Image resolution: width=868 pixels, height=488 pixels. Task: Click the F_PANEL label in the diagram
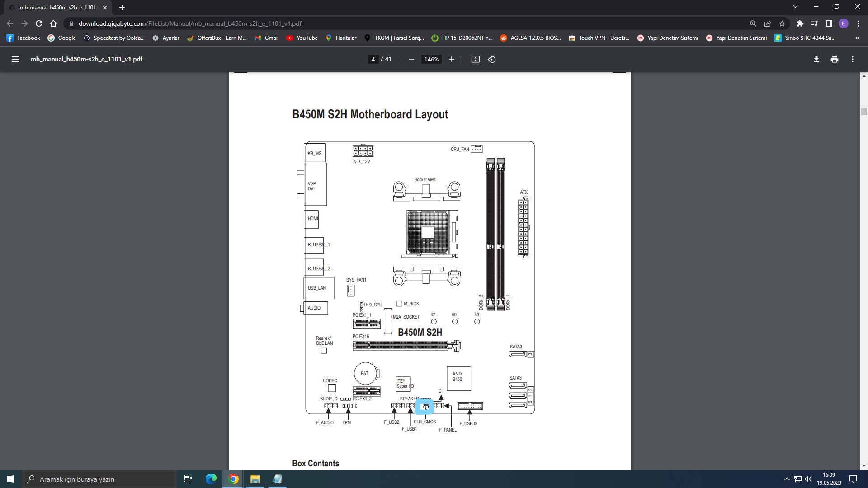448,430
